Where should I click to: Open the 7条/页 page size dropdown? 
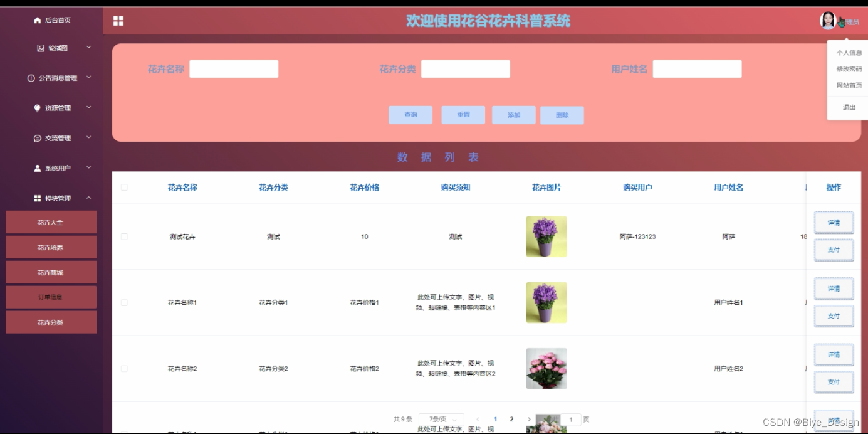click(x=441, y=420)
